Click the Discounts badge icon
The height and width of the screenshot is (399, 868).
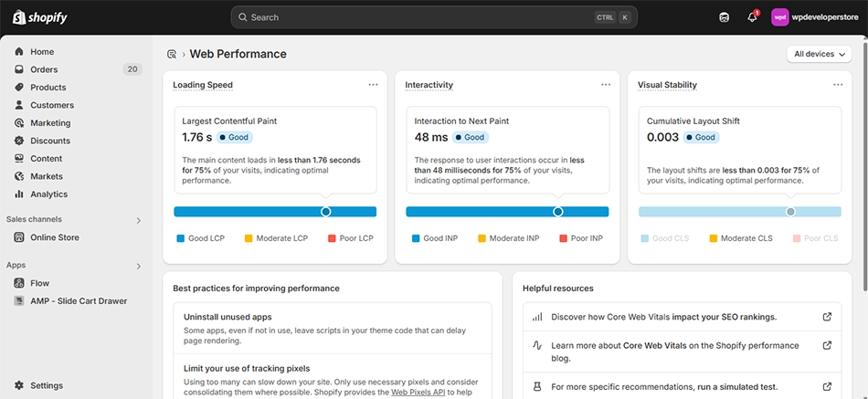[19, 141]
